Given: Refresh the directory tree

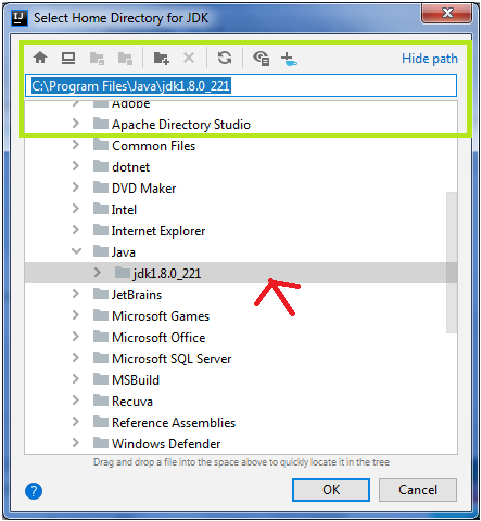Looking at the screenshot, I should (x=224, y=58).
